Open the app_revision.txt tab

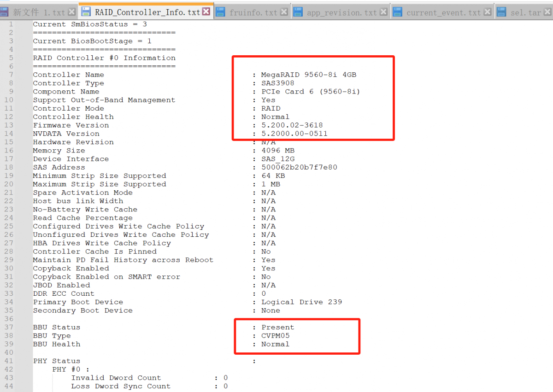tap(341, 12)
